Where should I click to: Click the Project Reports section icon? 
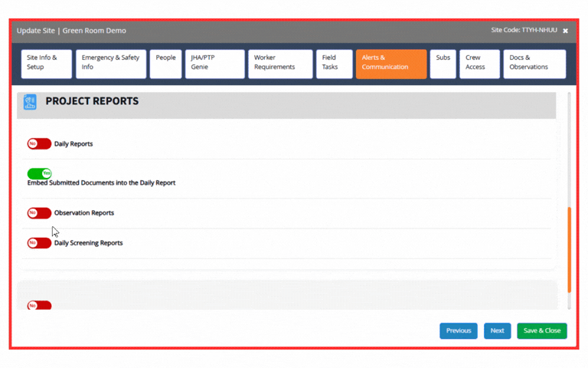coord(30,102)
